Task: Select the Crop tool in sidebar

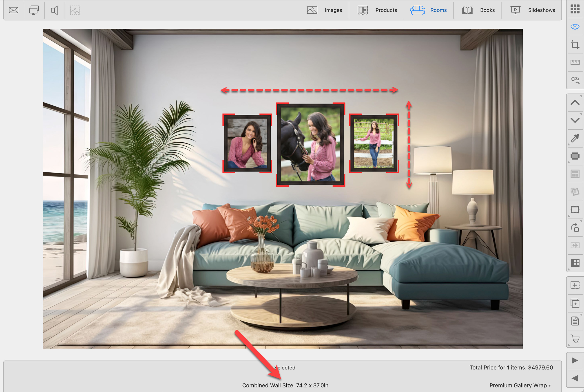Action: 575,45
